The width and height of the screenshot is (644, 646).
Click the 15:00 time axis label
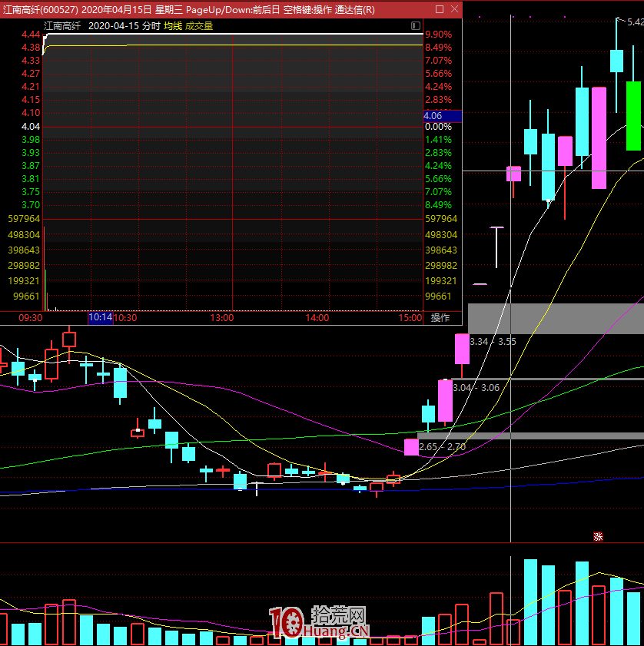coord(410,318)
